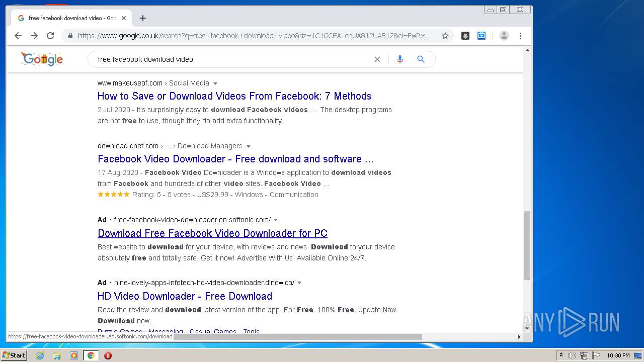
Task: Open Download Free Facebook Video Downloader for PC
Action: 212,233
